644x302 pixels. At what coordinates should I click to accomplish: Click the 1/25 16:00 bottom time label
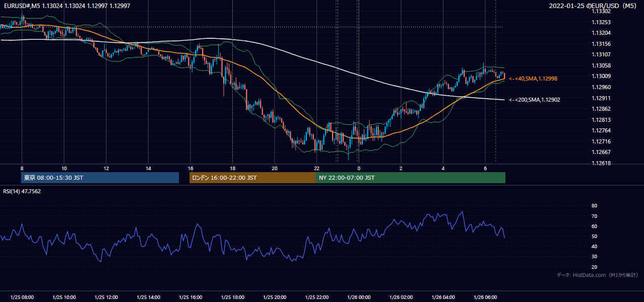point(190,297)
